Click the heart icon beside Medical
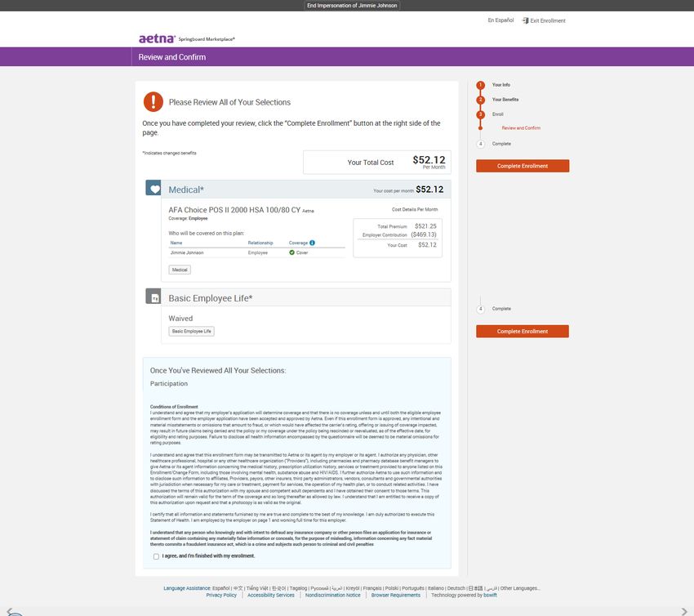Image resolution: width=694 pixels, height=616 pixels. 153,188
